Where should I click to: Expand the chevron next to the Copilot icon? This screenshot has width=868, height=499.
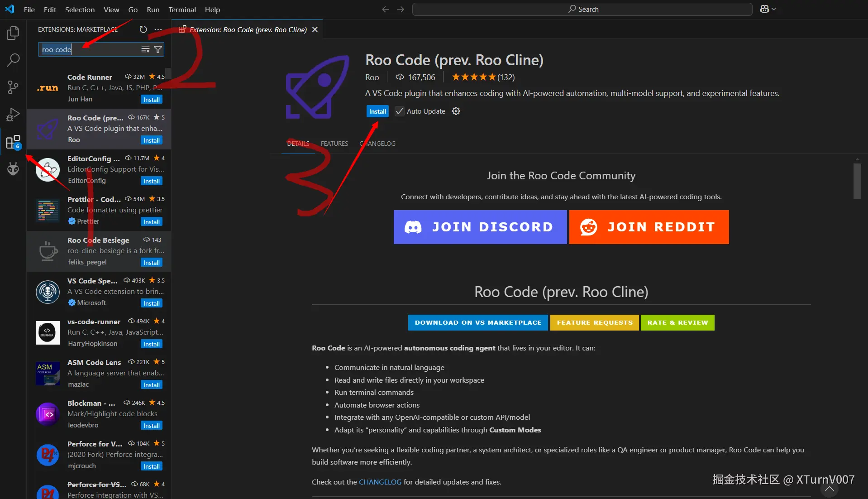point(773,9)
